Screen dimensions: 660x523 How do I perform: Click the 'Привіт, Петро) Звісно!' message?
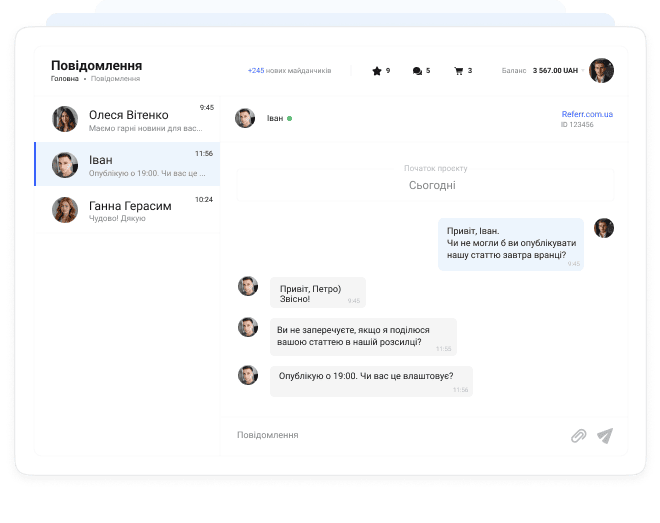pos(317,293)
